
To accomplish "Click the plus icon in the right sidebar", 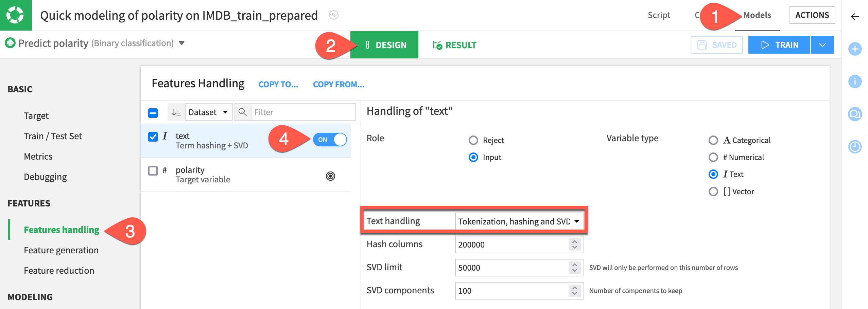I will pyautogui.click(x=855, y=49).
